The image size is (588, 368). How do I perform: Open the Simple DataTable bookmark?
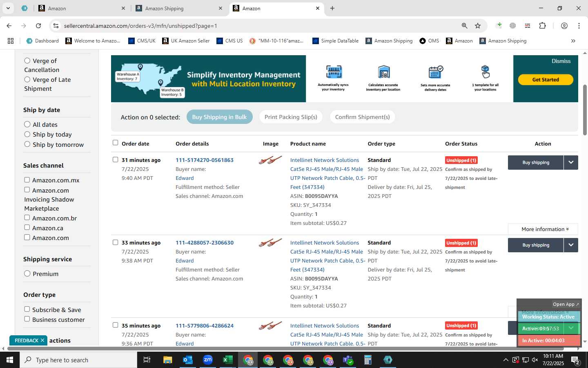[335, 41]
